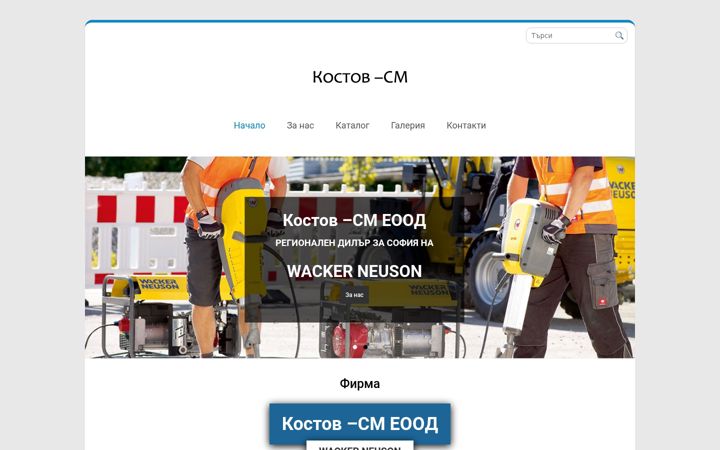Click РЕГИОНАЛЕН ДИЛЪР ЗА СОФИЯ НА text
This screenshot has height=450, width=720.
pyautogui.click(x=354, y=243)
